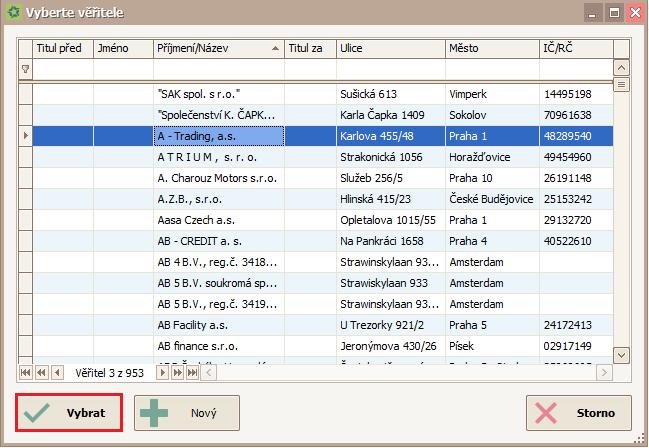Click the IČ cell 48289540

coord(576,136)
